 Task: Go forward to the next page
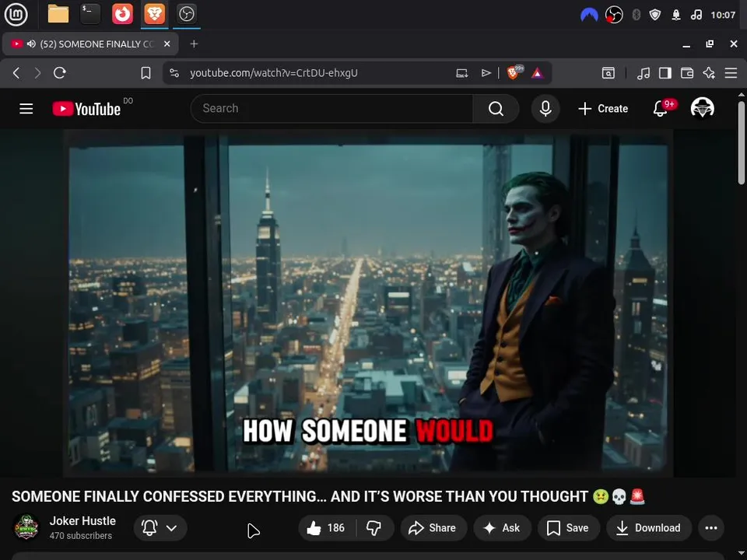(37, 73)
